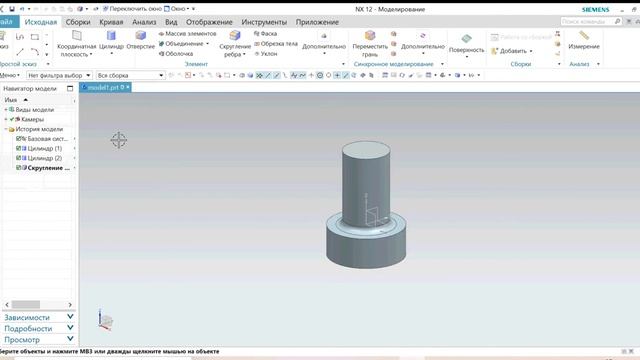Click the Окно menu in title bar
Image resolution: width=640 pixels, height=360 pixels.
click(x=177, y=9)
